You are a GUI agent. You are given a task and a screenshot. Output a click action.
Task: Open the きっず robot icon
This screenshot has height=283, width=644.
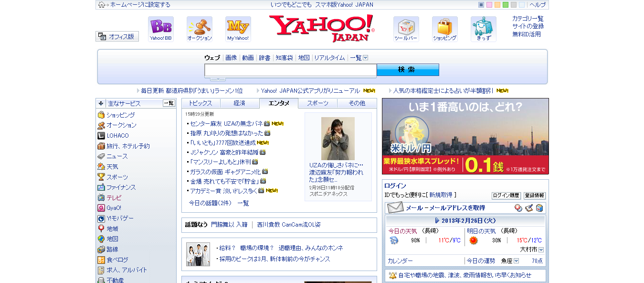483,29
